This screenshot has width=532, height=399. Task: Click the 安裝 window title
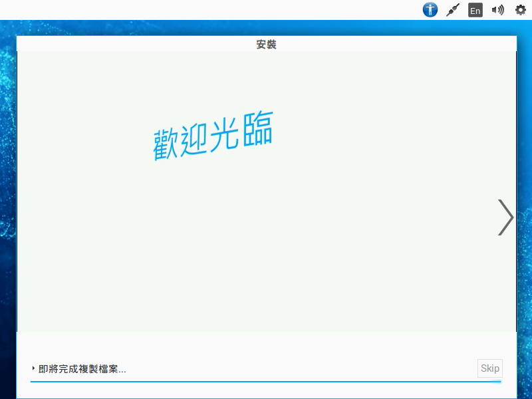pos(266,45)
